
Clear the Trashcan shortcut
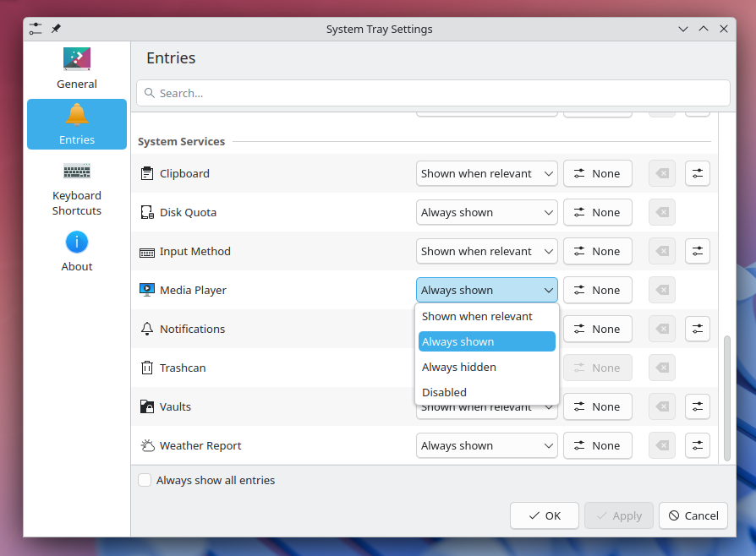[x=662, y=368]
